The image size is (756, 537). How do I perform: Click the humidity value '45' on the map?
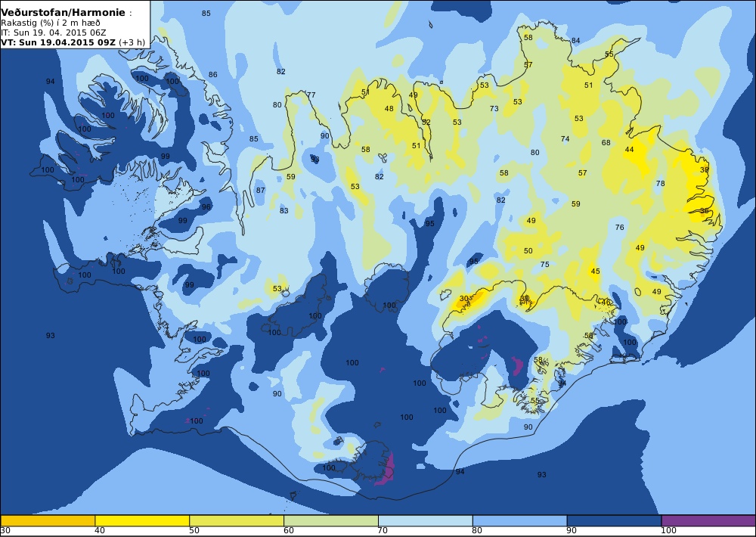pos(596,272)
